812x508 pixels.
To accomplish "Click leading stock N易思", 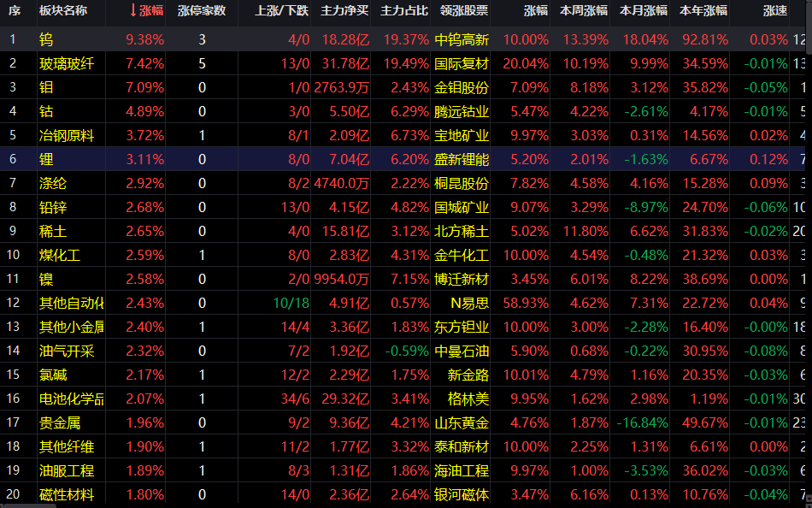I will point(470,303).
